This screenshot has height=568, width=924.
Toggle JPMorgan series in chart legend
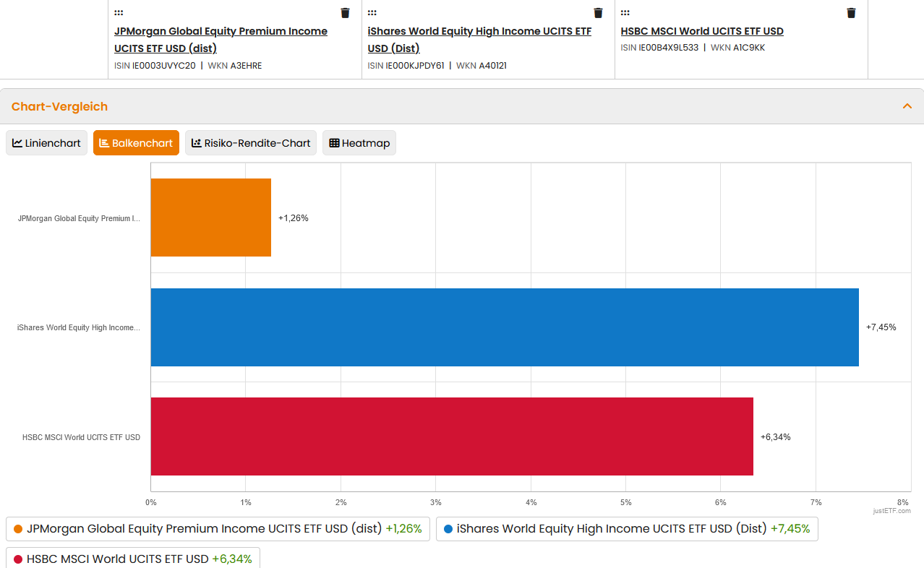click(x=218, y=529)
